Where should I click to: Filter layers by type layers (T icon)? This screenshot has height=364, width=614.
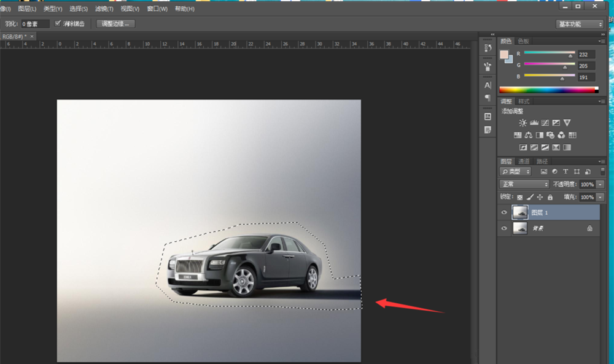coord(565,172)
